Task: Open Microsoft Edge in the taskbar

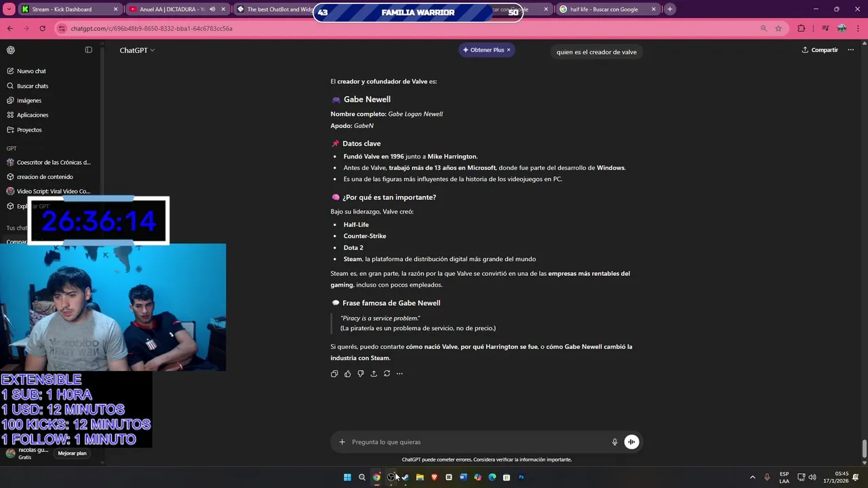Action: (x=492, y=477)
